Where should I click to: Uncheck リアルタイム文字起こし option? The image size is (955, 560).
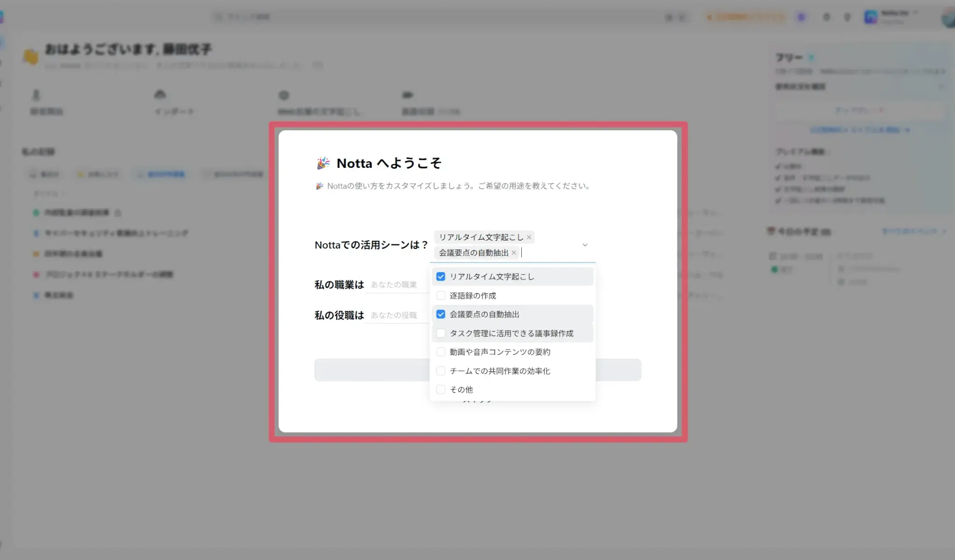[x=441, y=277]
